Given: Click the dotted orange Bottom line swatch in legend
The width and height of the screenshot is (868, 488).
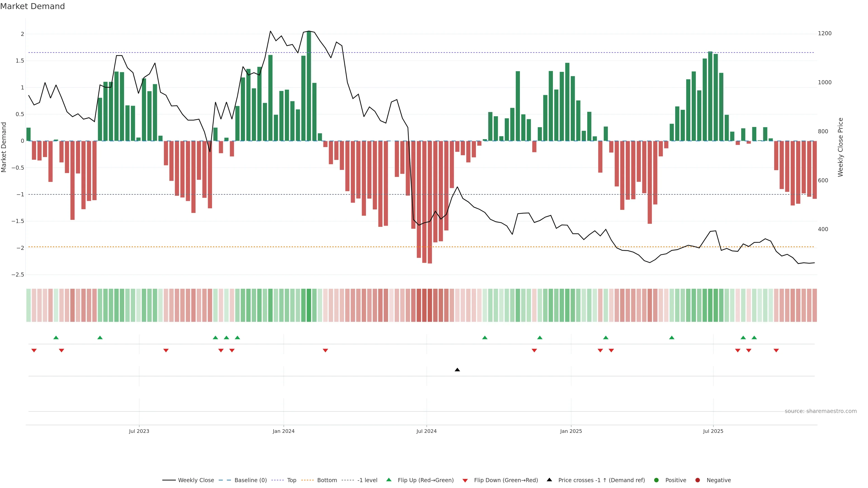Looking at the screenshot, I should click(307, 480).
